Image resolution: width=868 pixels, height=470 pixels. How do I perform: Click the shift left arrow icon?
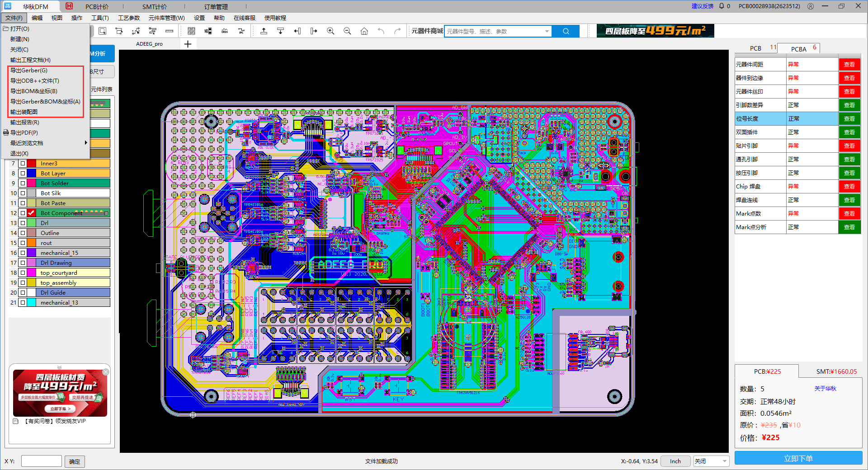297,31
